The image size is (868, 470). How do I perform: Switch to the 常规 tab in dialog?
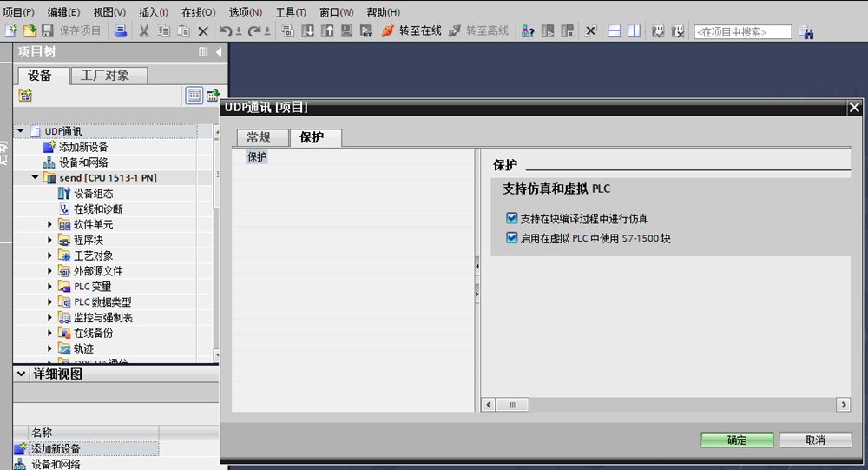(259, 137)
